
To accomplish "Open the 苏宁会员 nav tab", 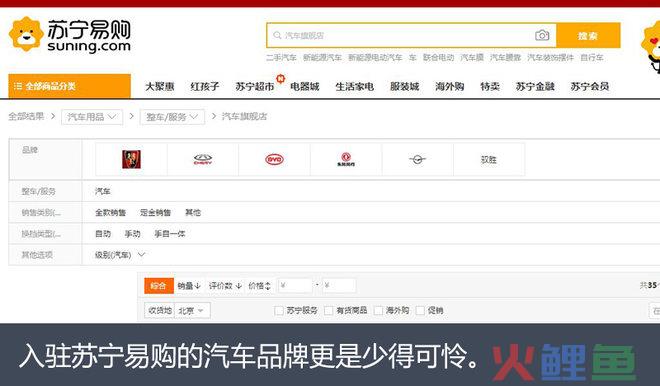I will pos(590,86).
